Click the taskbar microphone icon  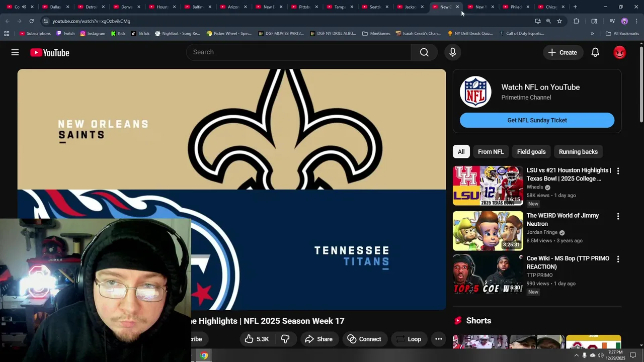(x=584, y=355)
